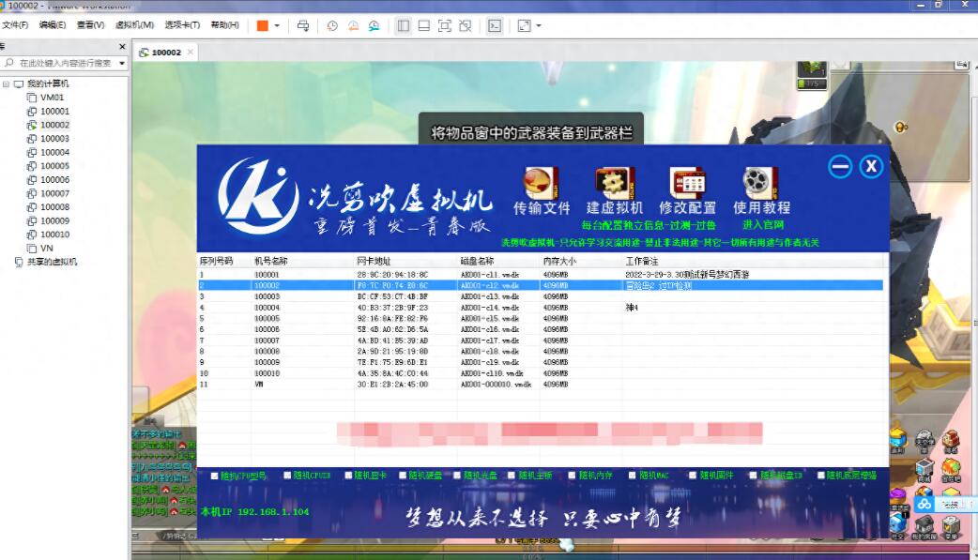Open the 修改配置 modify configuration tool

[x=687, y=190]
